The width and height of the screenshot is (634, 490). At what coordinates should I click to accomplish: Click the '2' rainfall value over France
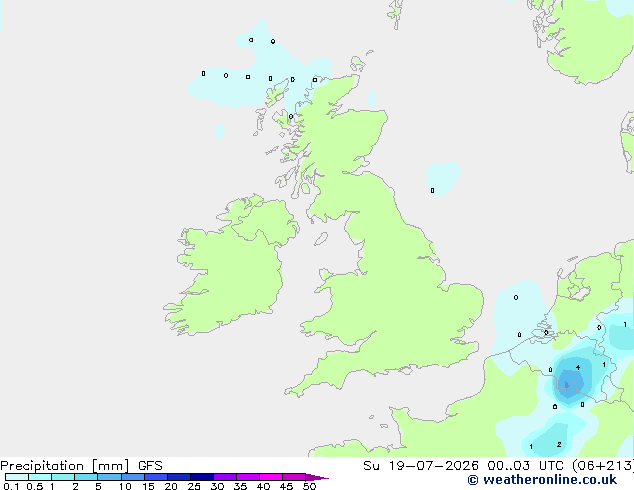[559, 444]
